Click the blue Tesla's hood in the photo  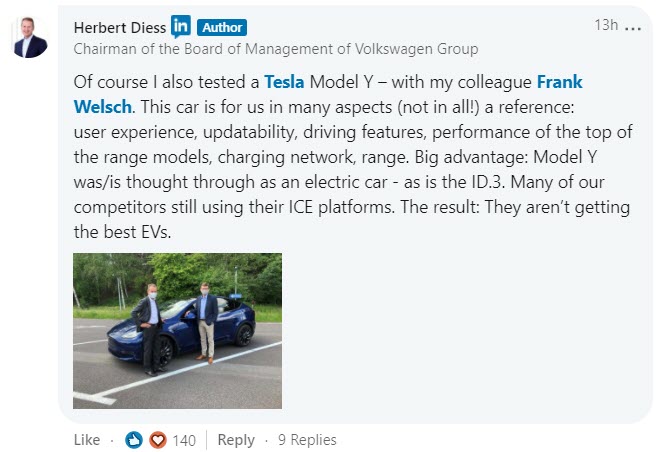(126, 331)
